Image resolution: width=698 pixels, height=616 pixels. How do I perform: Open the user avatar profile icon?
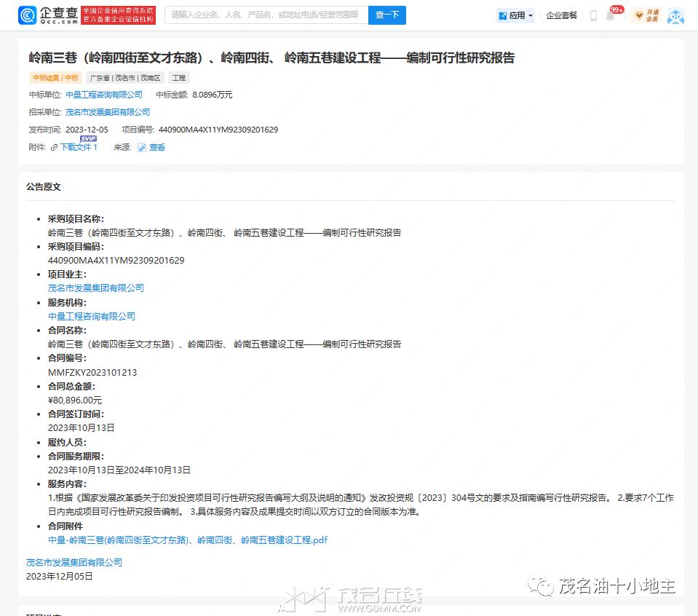[675, 16]
